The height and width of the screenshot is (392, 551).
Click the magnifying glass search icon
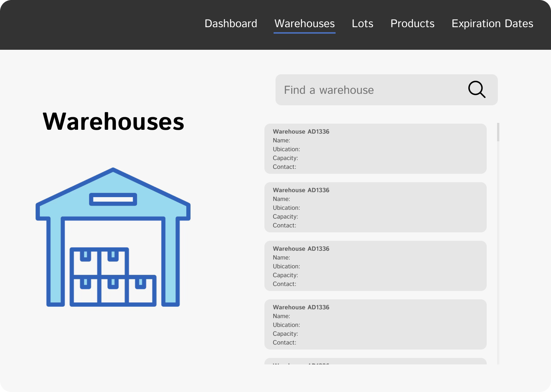[x=477, y=90]
